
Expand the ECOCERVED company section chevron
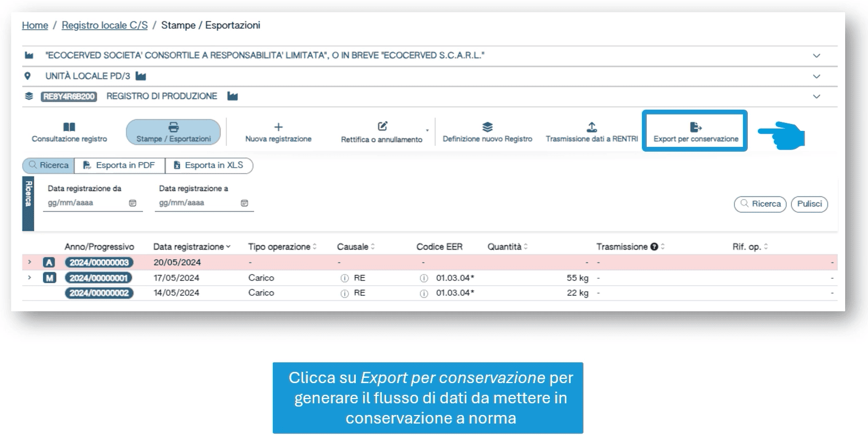tap(816, 56)
